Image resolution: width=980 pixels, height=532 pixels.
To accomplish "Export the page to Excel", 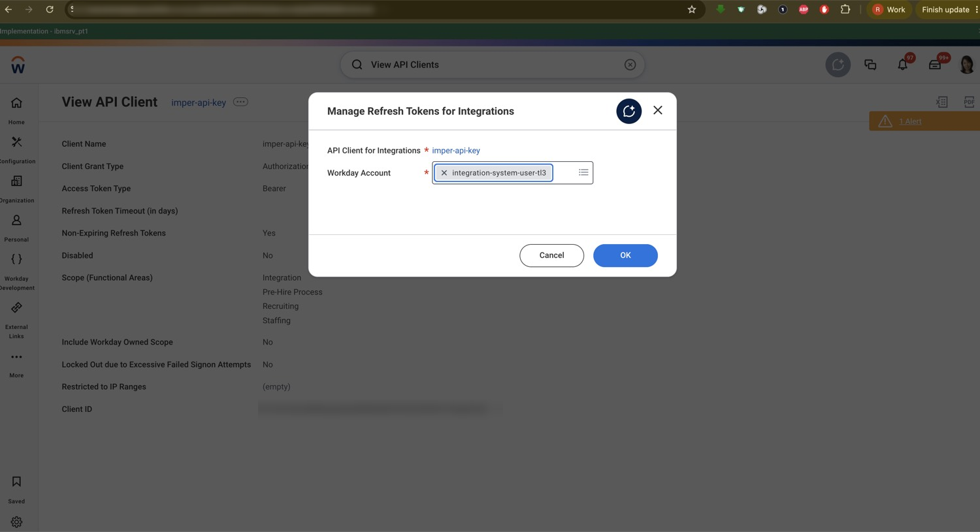I will click(941, 102).
